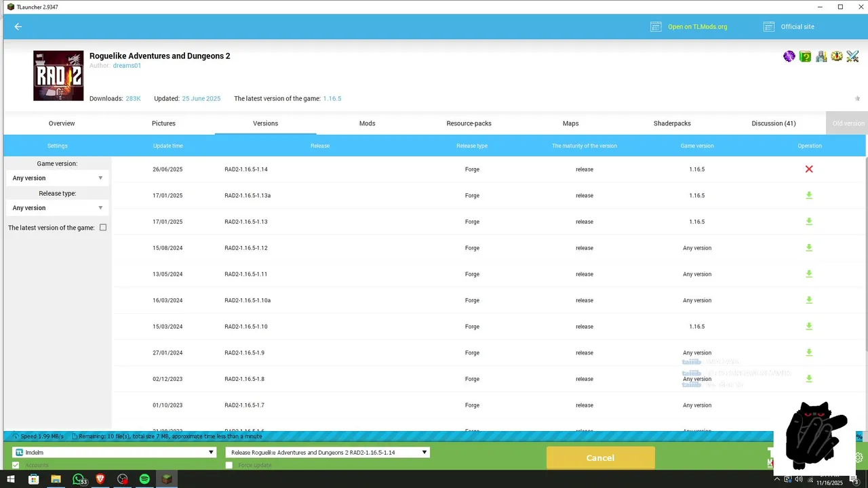Image resolution: width=868 pixels, height=488 pixels.
Task: Open on TLMods.org link
Action: click(697, 26)
